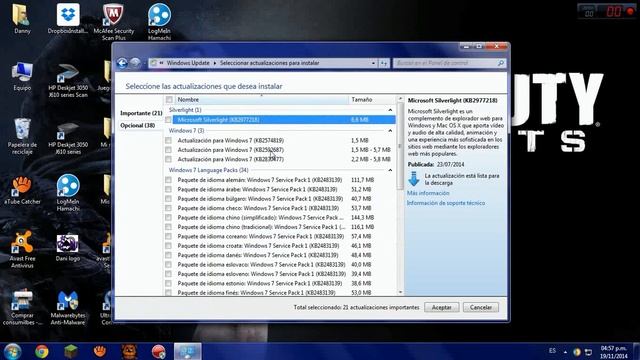This screenshot has width=640, height=360.
Task: Open the address bar history dropdown arrow
Action: click(373, 63)
